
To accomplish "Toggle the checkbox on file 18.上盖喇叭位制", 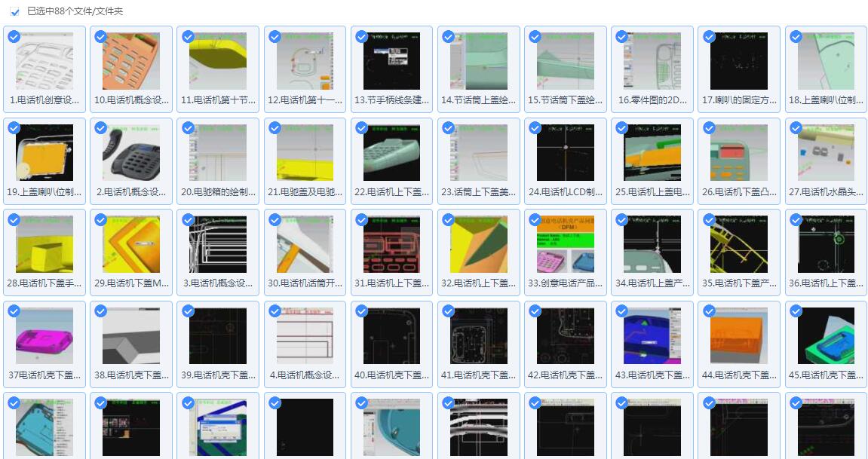I will click(x=796, y=37).
